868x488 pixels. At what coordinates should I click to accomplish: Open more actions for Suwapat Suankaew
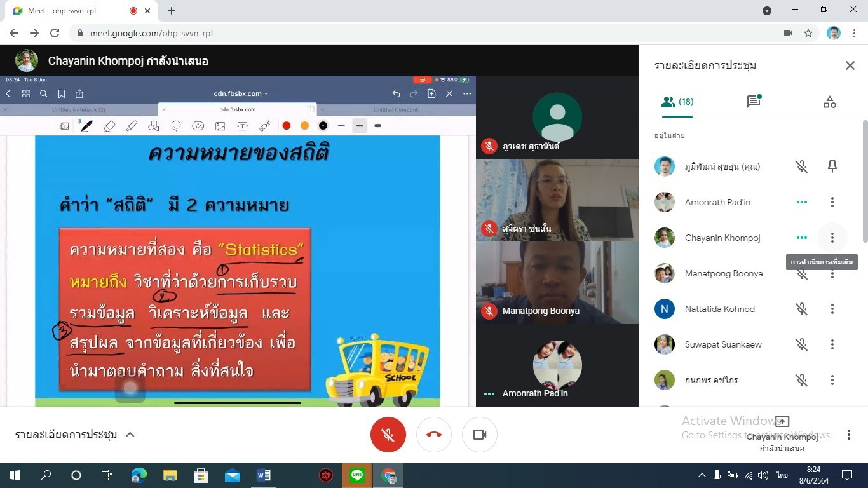point(832,344)
